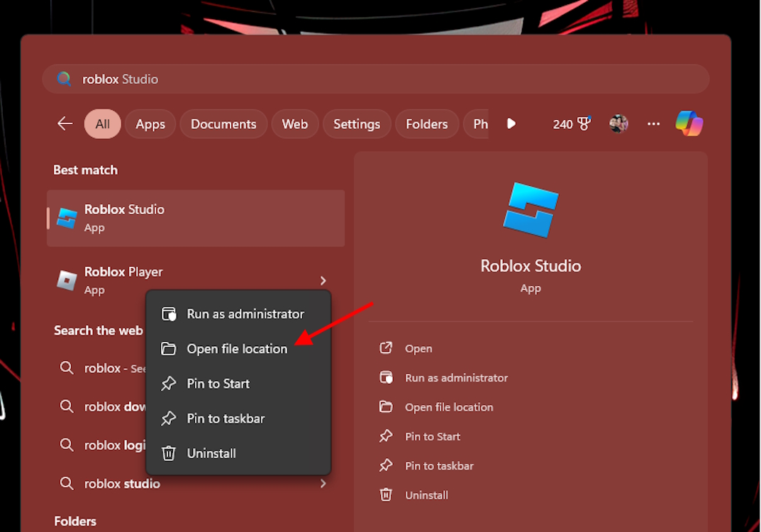
Task: Click Uninstall in the context menu
Action: (x=211, y=453)
